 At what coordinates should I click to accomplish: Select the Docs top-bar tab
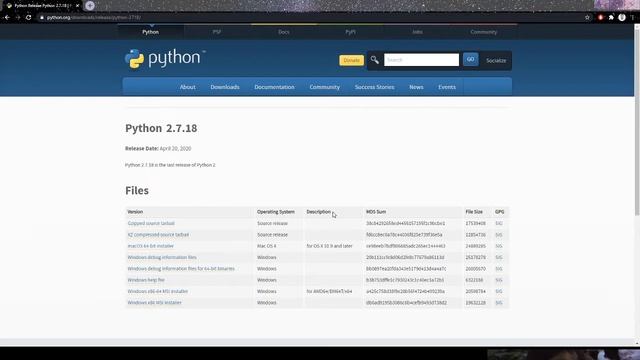[x=284, y=32]
